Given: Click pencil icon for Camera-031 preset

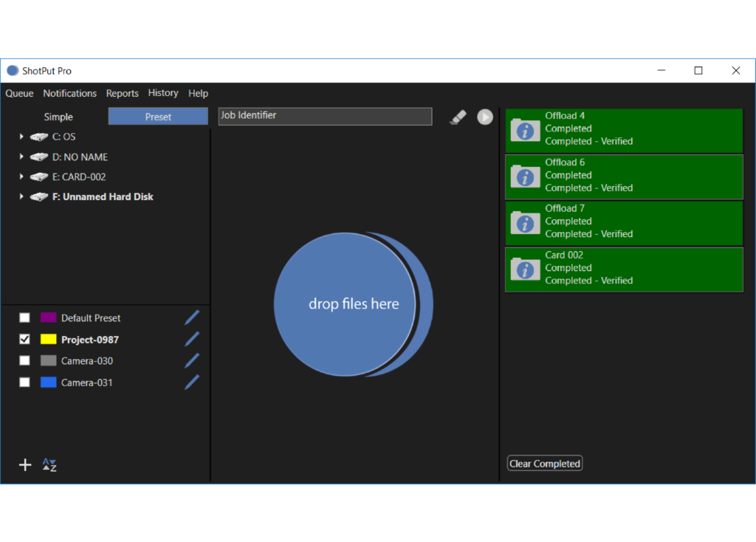Looking at the screenshot, I should (x=192, y=383).
